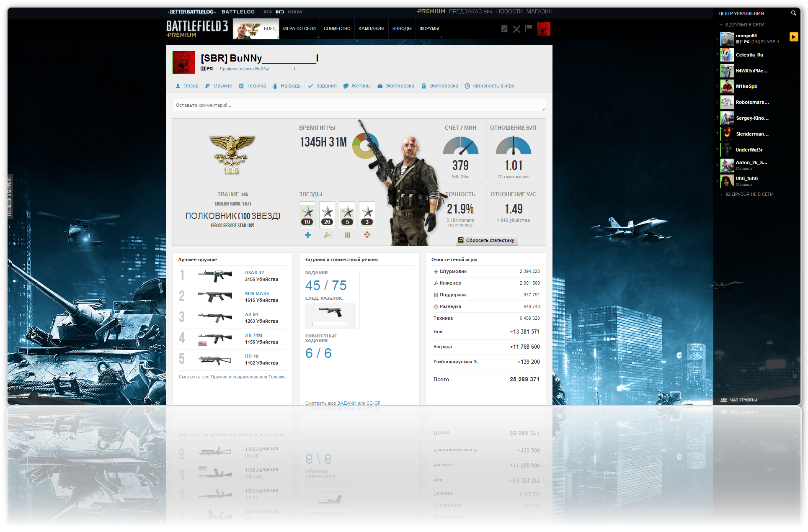
Task: Open the red user avatar in the header
Action: 544,29
